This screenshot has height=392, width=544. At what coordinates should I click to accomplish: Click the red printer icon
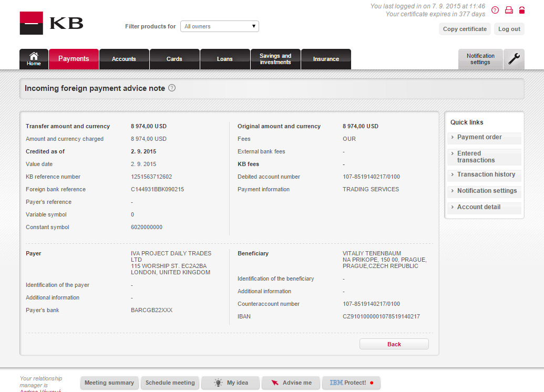(x=509, y=10)
